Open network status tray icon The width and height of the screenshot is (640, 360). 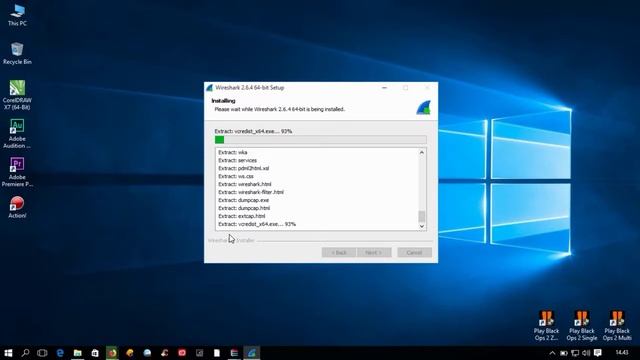pyautogui.click(x=575, y=353)
